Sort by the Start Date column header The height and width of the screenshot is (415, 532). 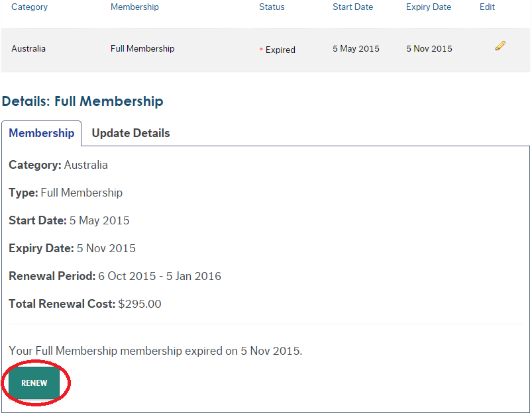[352, 7]
